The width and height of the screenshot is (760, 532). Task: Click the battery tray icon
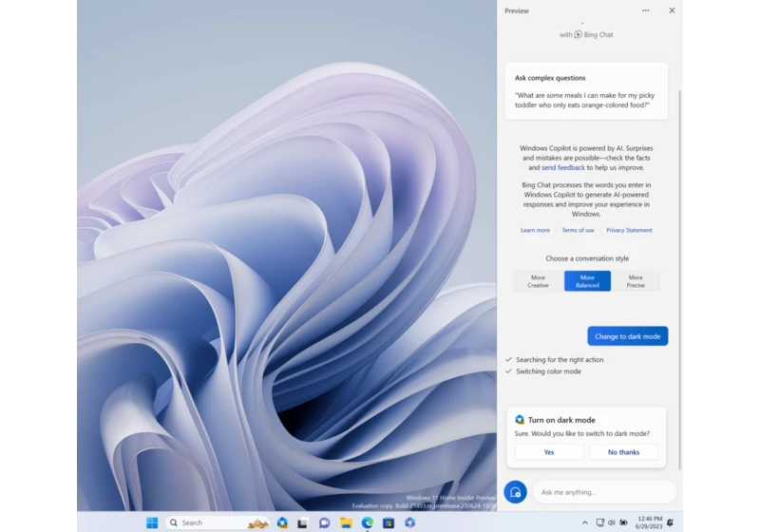click(624, 522)
